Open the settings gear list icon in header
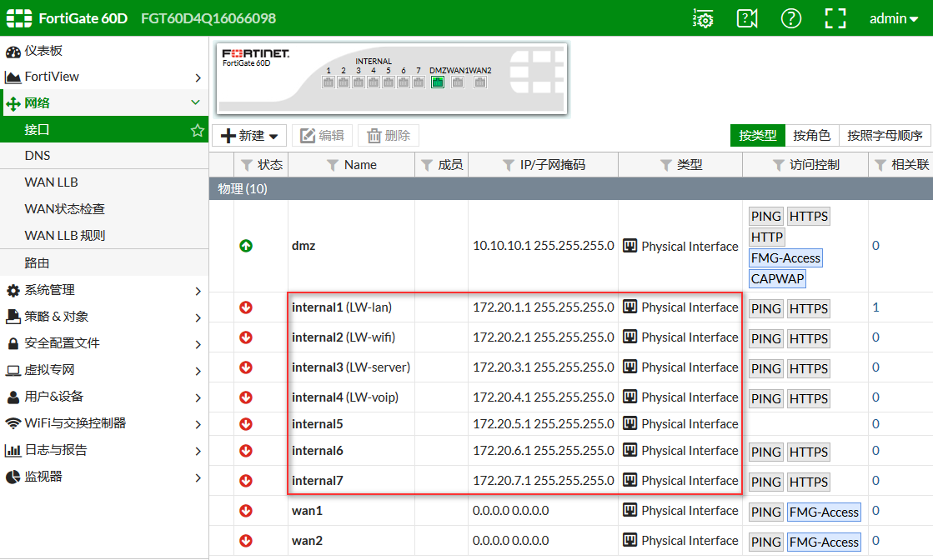 tap(703, 18)
